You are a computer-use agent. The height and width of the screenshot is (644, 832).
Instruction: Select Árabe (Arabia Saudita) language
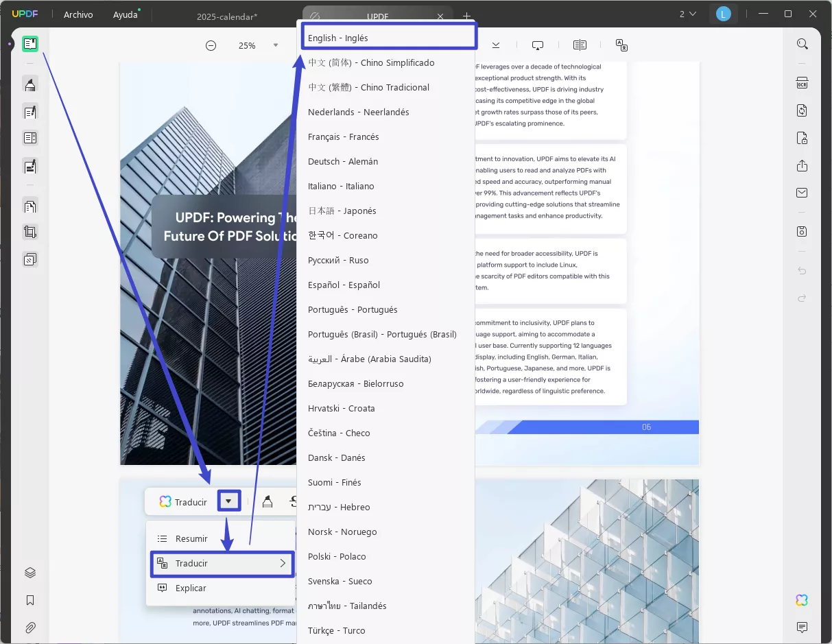tap(385, 359)
